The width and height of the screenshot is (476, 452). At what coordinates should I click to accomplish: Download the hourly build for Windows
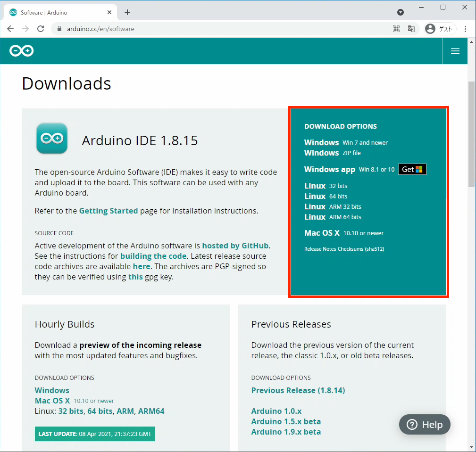pos(52,390)
